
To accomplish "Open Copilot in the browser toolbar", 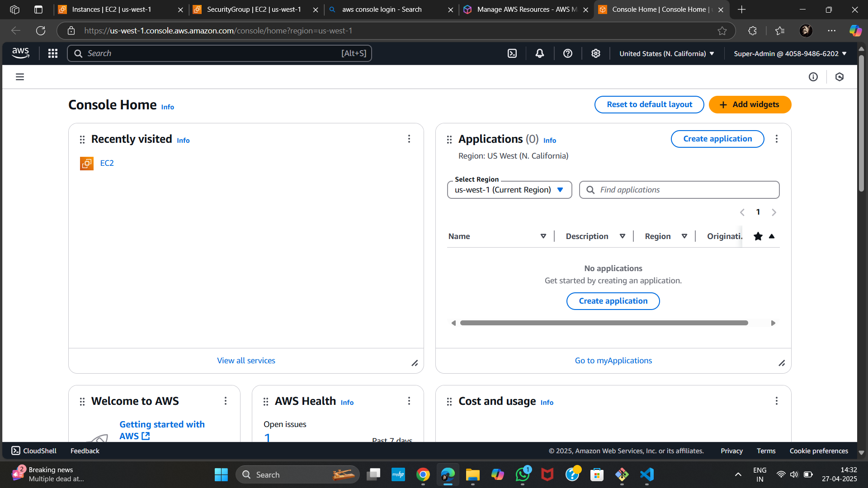I will (x=855, y=31).
